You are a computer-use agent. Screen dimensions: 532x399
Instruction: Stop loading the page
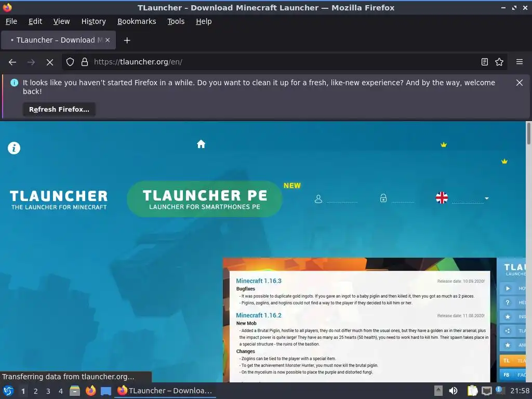pyautogui.click(x=50, y=62)
